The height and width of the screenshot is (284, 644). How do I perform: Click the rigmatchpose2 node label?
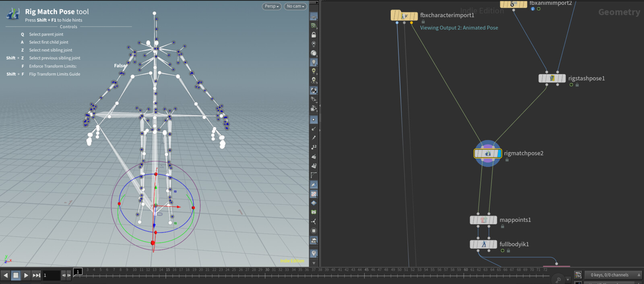point(524,153)
